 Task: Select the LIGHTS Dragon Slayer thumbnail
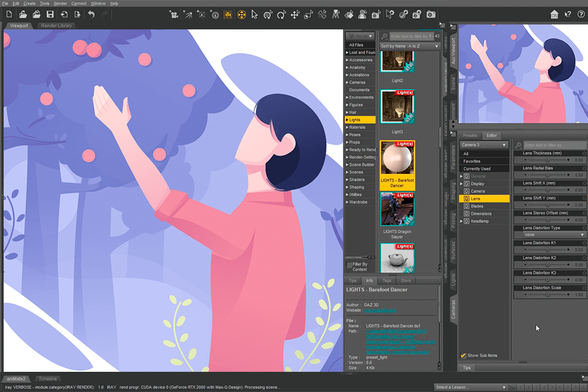tap(398, 209)
